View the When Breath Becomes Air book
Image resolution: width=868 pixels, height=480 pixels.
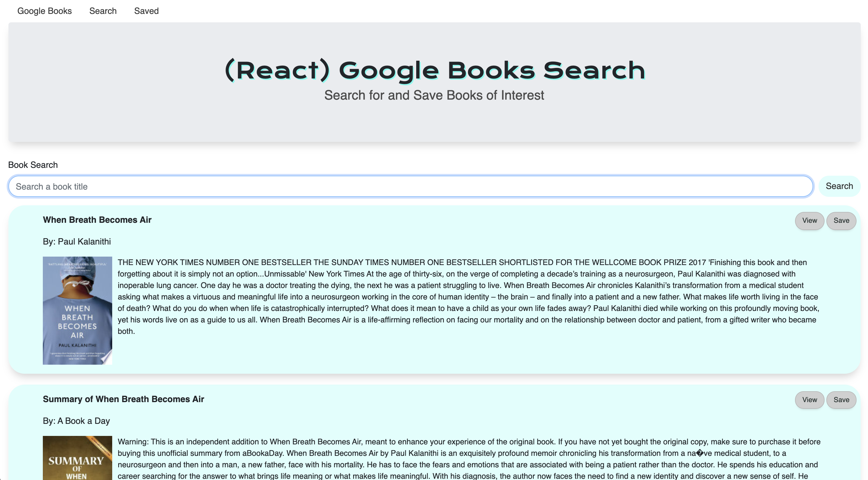point(809,221)
